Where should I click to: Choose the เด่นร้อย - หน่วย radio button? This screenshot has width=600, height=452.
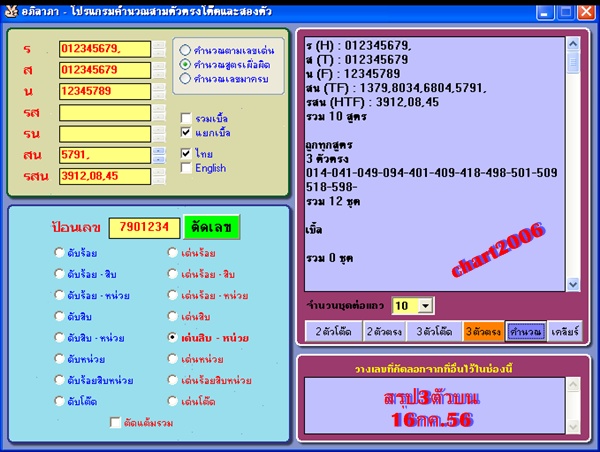(173, 295)
